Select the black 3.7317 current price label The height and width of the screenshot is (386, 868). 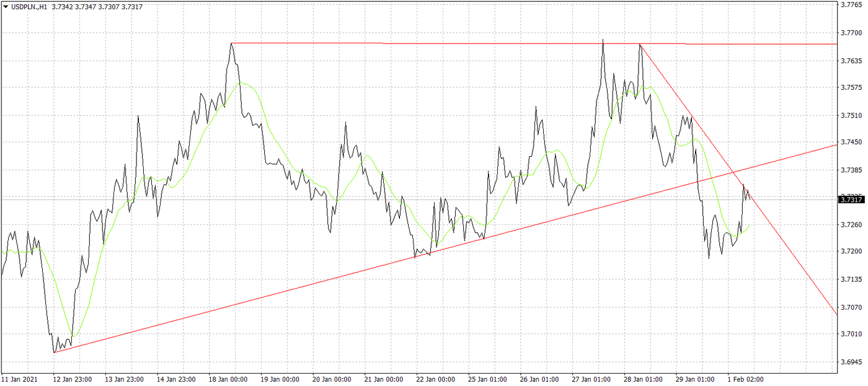pos(851,200)
